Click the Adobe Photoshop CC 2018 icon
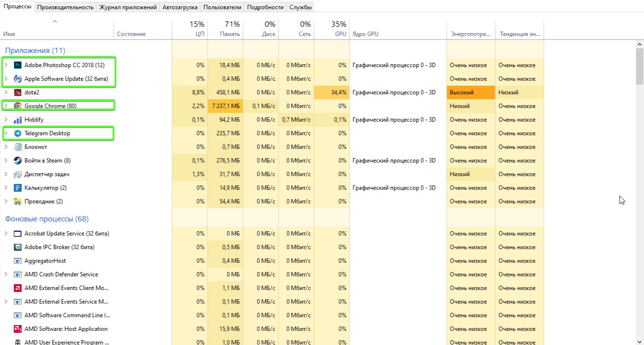The width and height of the screenshot is (644, 345). [x=18, y=65]
